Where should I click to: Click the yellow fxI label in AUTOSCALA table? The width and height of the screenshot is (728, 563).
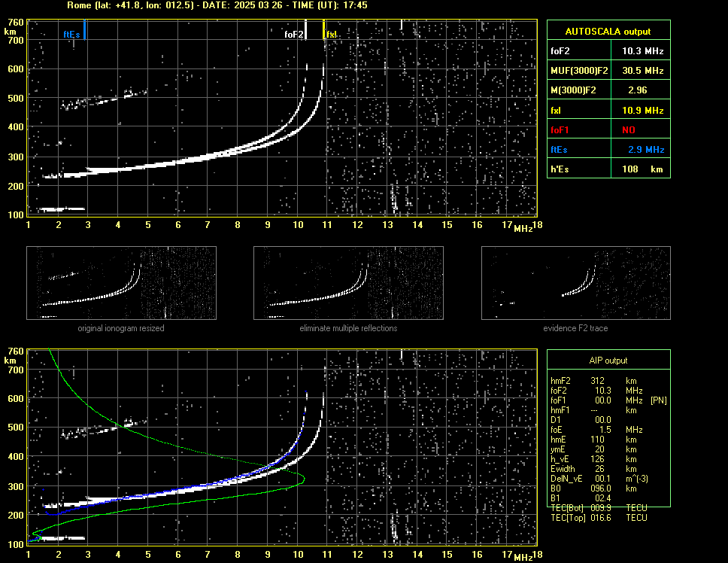(x=556, y=111)
